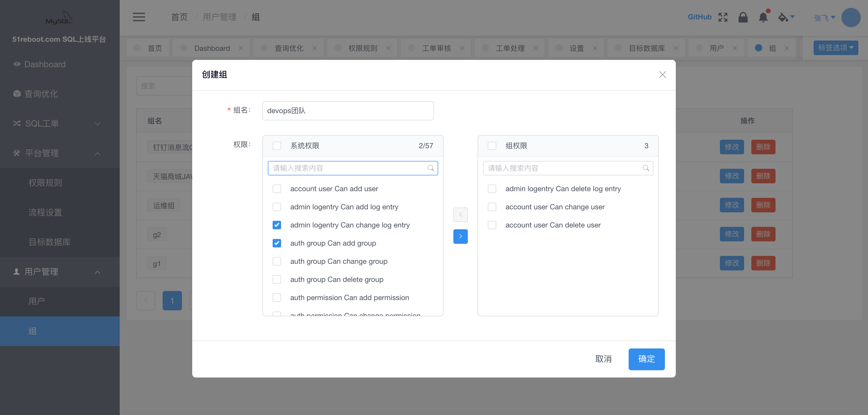Click the 组名 input field
This screenshot has width=868, height=415.
click(348, 111)
